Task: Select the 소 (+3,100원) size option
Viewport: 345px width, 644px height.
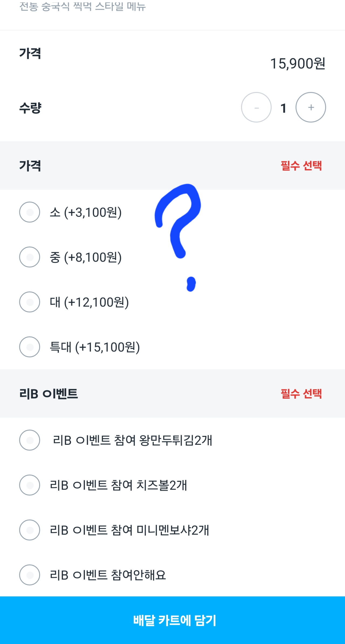Action: click(x=30, y=212)
